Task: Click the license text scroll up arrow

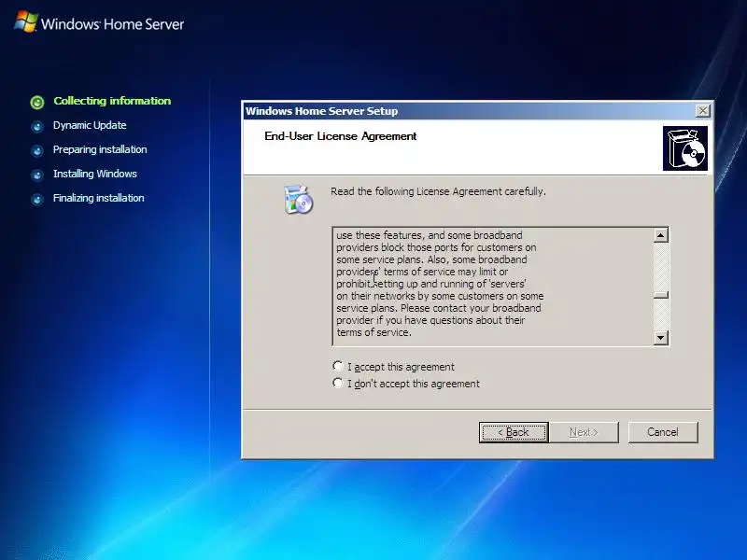Action: (661, 235)
